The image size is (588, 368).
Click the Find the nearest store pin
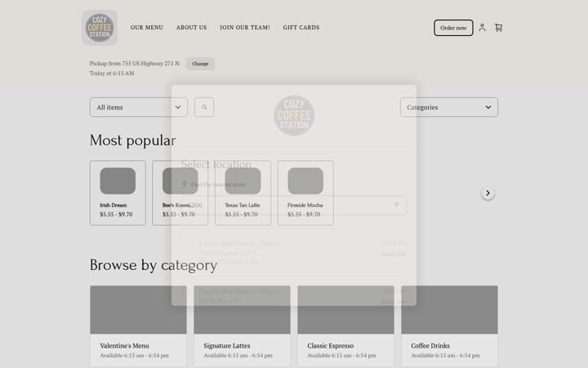click(x=185, y=184)
